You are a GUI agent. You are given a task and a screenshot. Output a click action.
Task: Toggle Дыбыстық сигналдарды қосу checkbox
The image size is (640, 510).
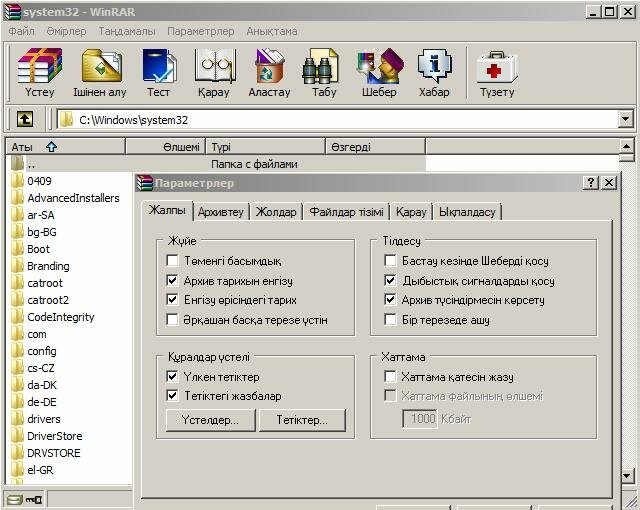coord(390,280)
